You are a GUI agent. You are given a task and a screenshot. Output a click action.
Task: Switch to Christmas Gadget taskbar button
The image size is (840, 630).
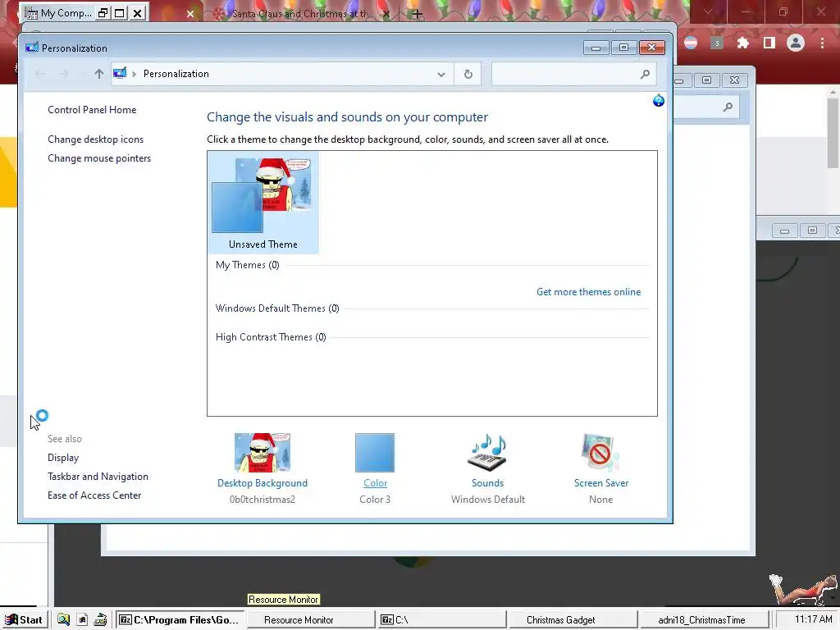pos(573,620)
